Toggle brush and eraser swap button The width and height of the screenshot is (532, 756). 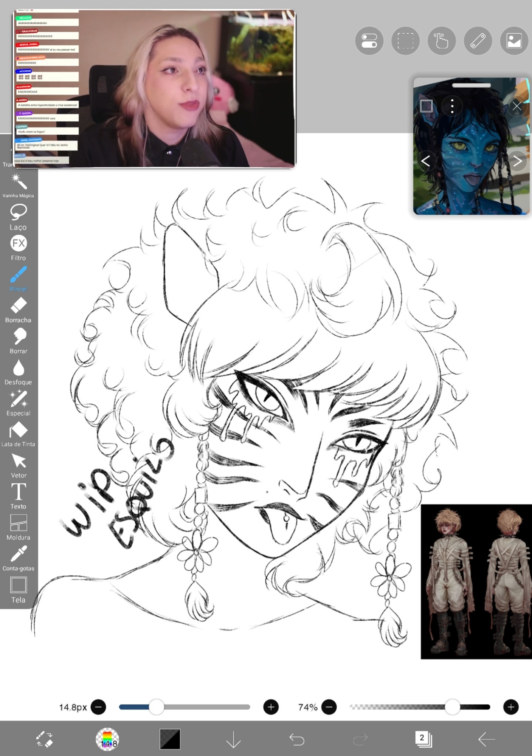[44, 739]
